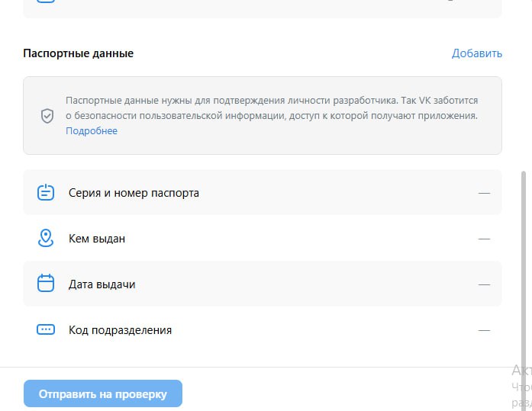Click the passport series and number icon
This screenshot has width=532, height=411.
pos(46,193)
